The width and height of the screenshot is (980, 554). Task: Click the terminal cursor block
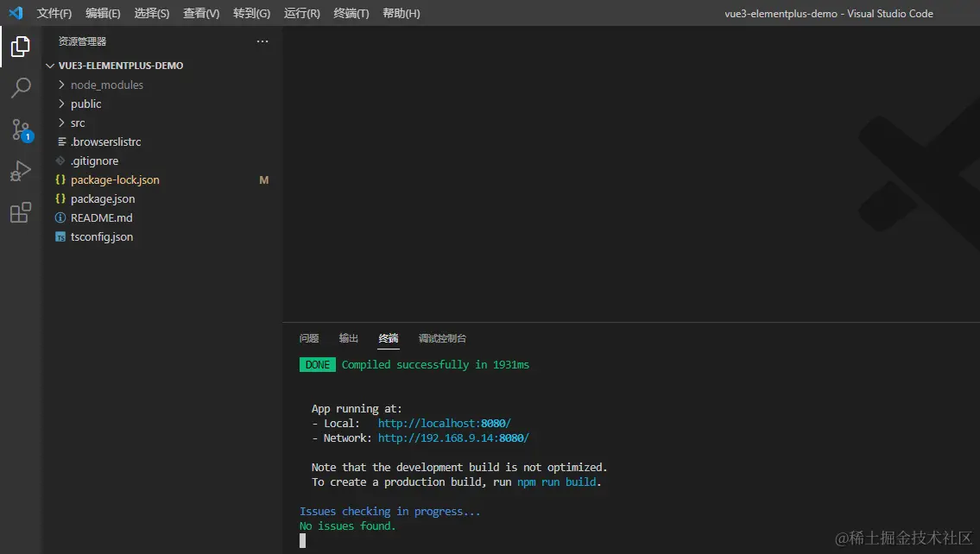click(x=302, y=541)
